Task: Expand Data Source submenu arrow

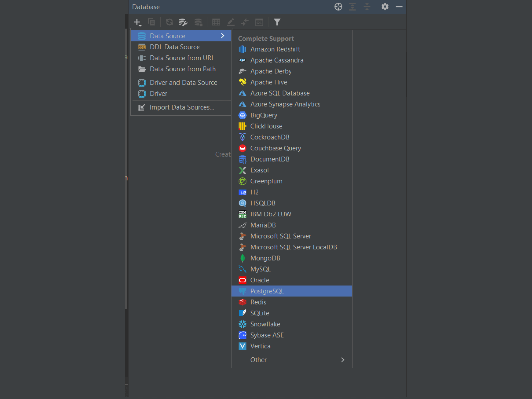Action: point(223,36)
